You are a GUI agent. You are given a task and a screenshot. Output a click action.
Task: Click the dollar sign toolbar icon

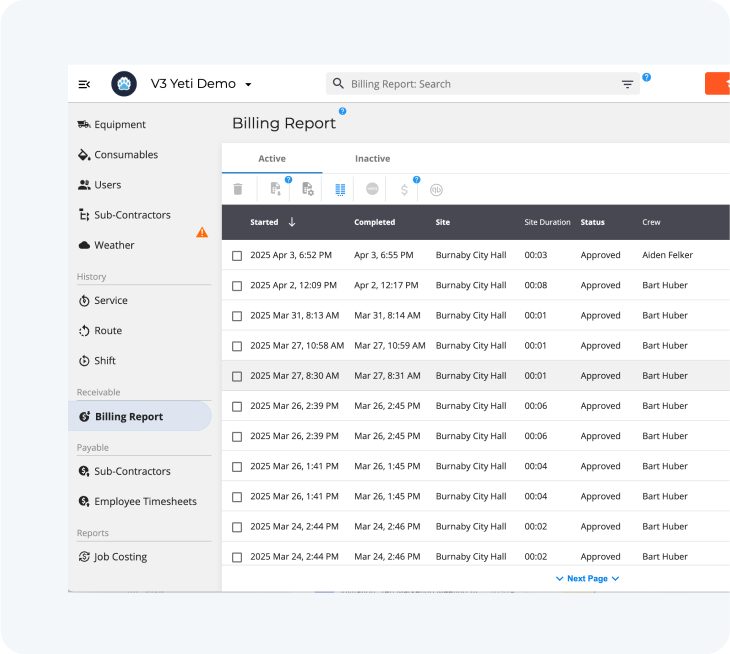point(404,190)
